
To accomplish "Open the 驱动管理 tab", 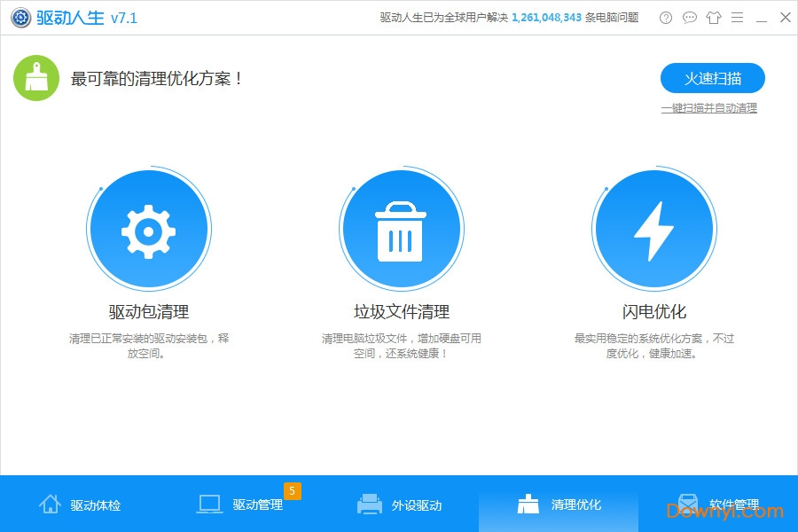I will pos(239,505).
